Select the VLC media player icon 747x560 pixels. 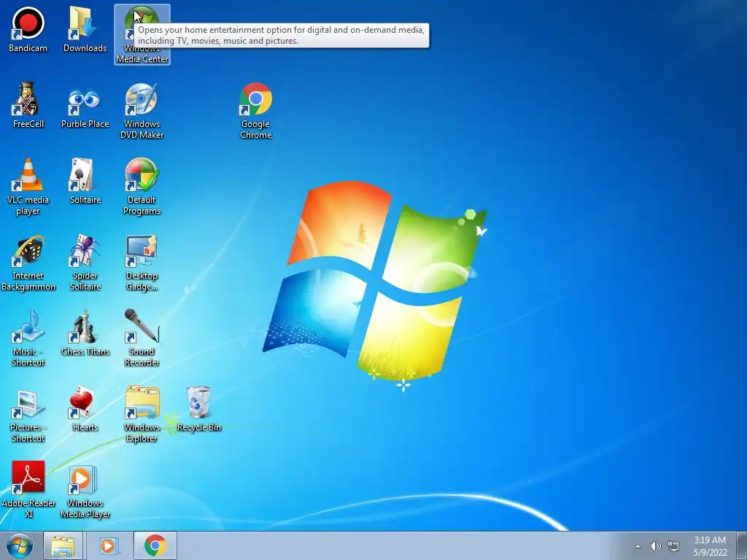pyautogui.click(x=28, y=187)
